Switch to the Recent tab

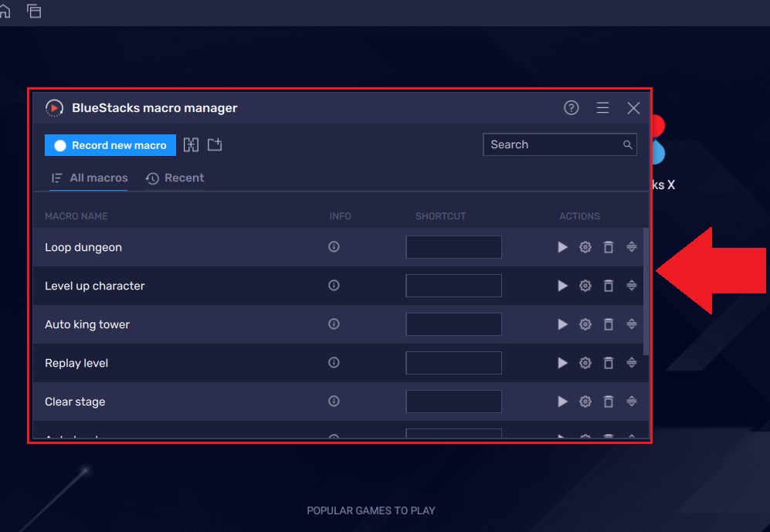coord(175,178)
